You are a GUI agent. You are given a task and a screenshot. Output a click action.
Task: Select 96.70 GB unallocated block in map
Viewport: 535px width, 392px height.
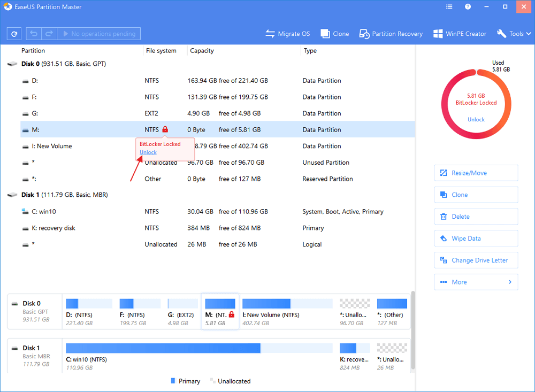click(x=355, y=312)
